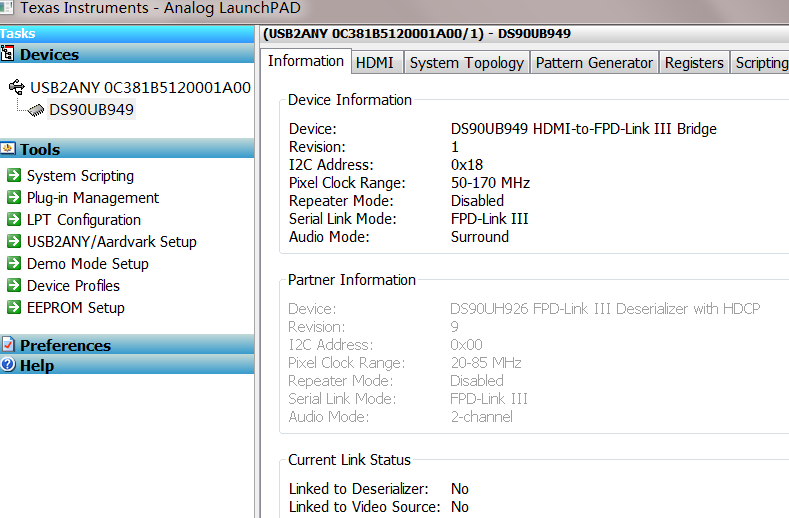Image resolution: width=789 pixels, height=518 pixels.
Task: Open USB2ANY/Aardvark Setup
Action: pos(112,242)
